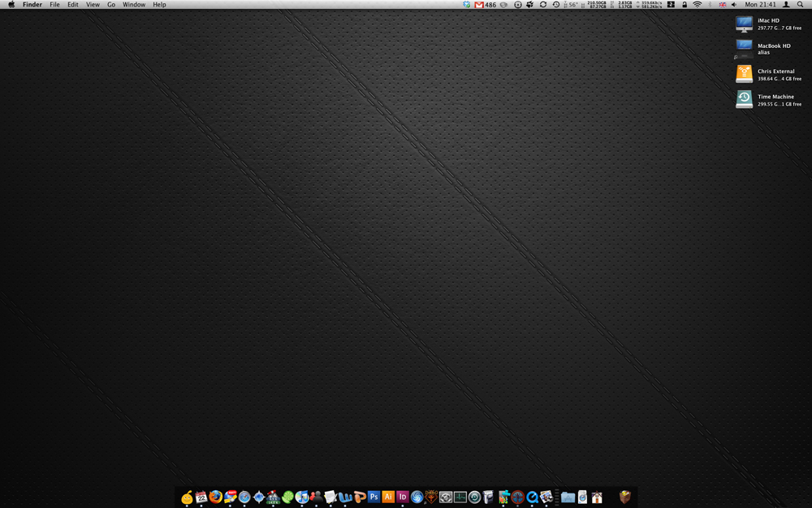The height and width of the screenshot is (508, 812).
Task: Open PowerPoint in the dock
Action: coord(360,497)
